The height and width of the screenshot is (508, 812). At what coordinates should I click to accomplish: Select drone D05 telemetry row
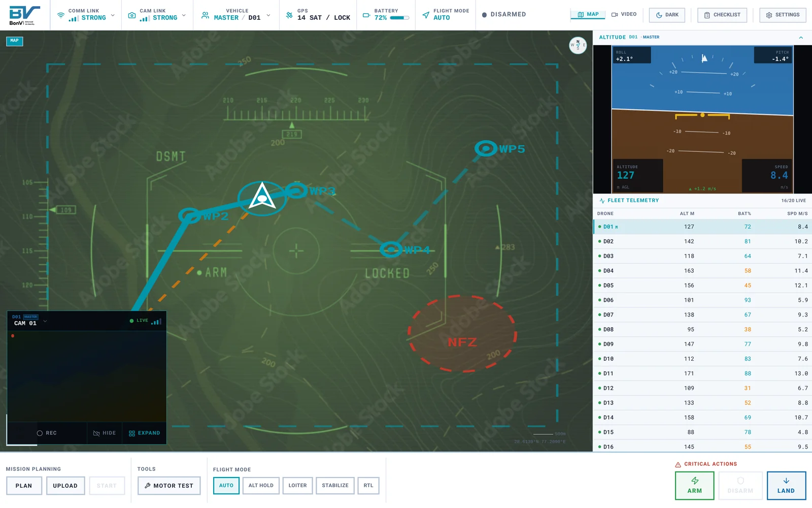pos(702,285)
